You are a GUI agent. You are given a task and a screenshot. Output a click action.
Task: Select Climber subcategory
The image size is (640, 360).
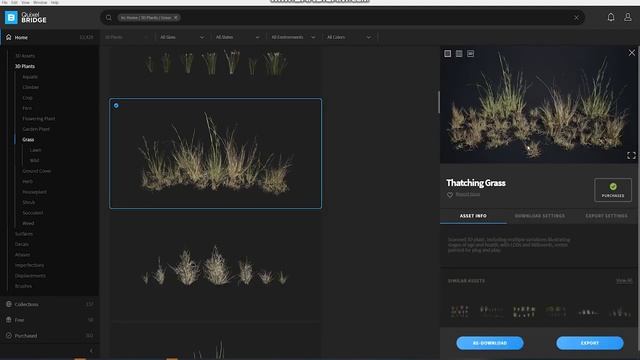31,87
